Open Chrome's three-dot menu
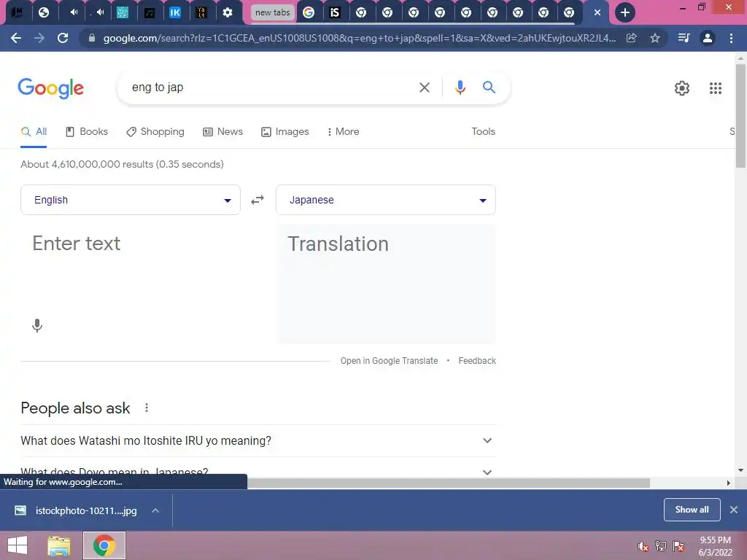The image size is (747, 560). point(731,38)
